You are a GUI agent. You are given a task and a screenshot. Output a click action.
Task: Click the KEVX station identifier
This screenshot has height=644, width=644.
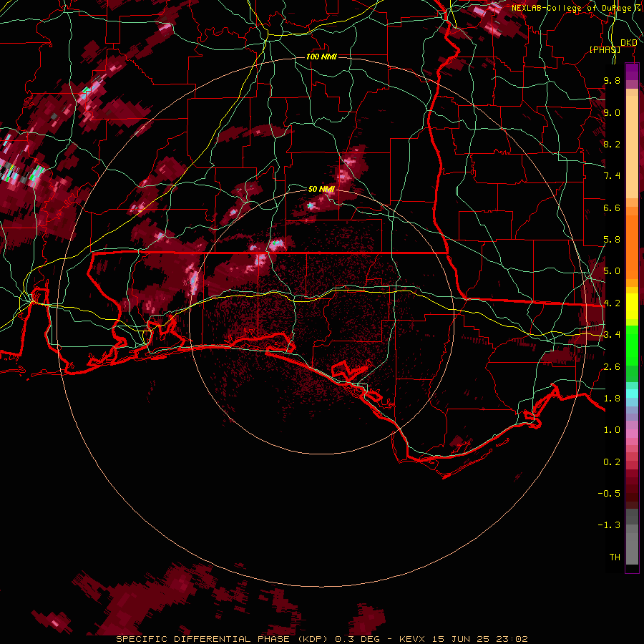point(413,639)
